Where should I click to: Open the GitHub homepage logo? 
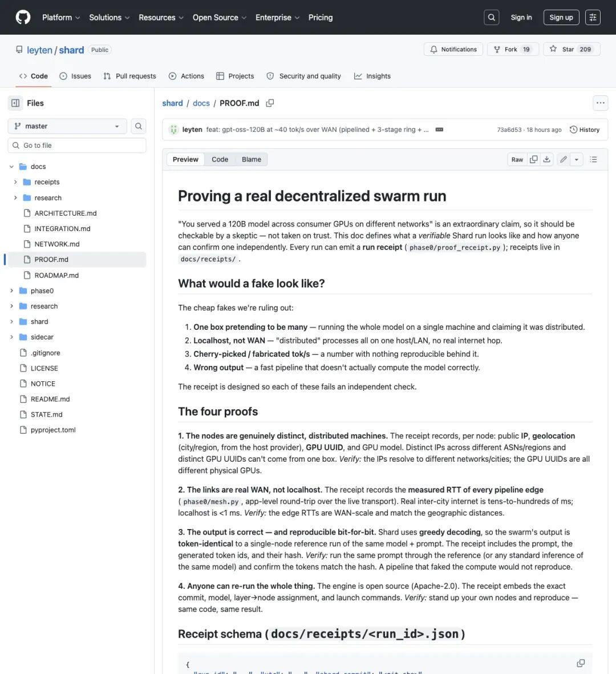pyautogui.click(x=23, y=17)
